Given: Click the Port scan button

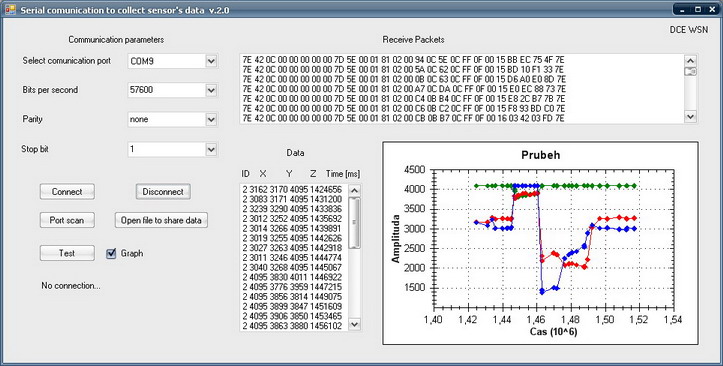Looking at the screenshot, I should [67, 220].
